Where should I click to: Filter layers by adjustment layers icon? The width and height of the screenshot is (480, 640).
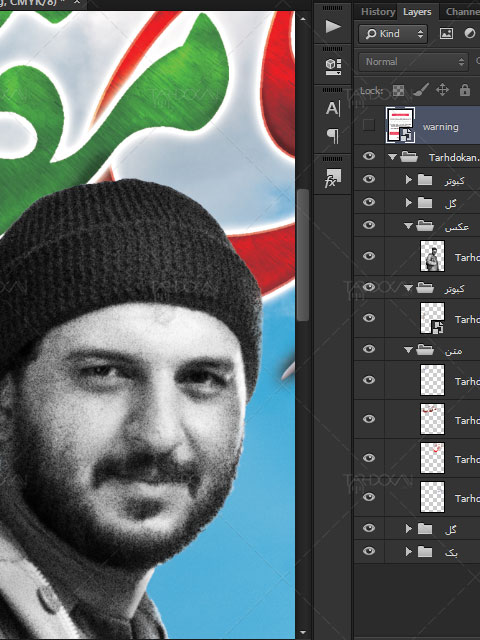pyautogui.click(x=470, y=33)
